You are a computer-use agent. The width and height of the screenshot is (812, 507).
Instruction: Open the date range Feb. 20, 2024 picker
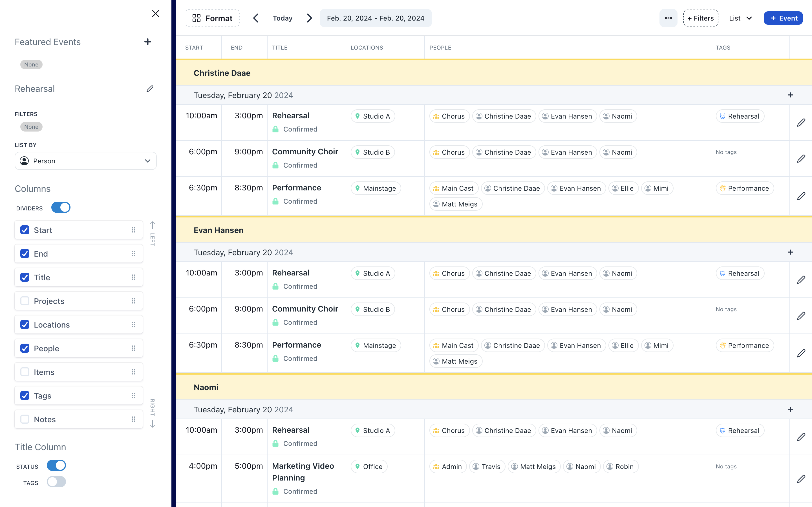376,18
